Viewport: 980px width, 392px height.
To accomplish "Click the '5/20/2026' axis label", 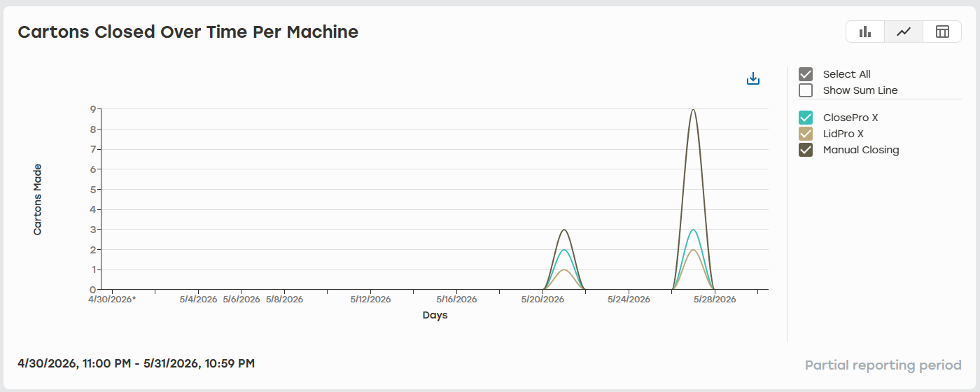I will click(542, 300).
